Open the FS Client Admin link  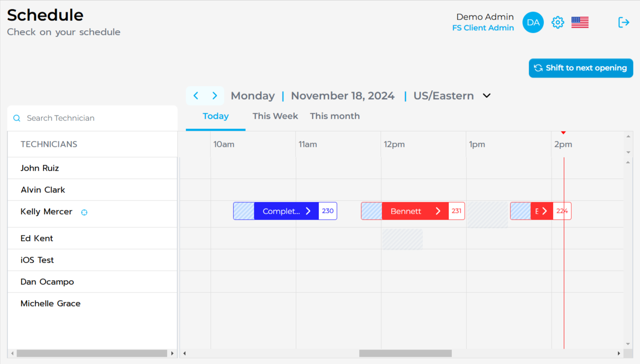[483, 28]
